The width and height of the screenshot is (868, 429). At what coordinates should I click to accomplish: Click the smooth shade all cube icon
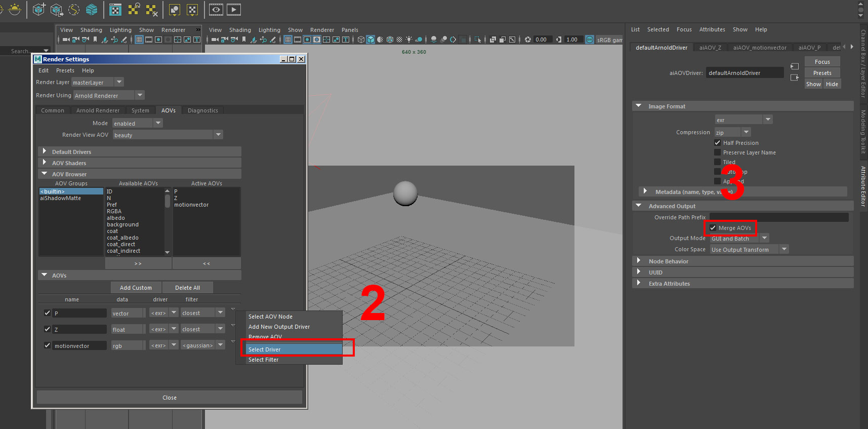(x=370, y=40)
